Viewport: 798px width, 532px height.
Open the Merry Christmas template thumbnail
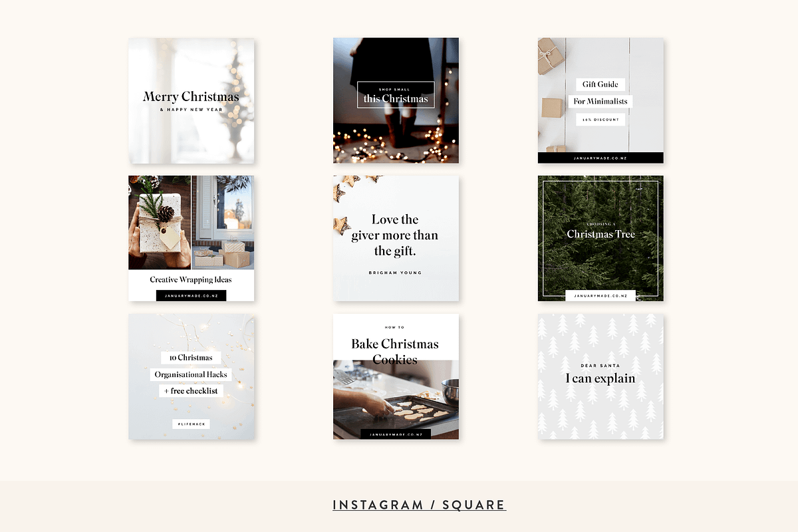[x=191, y=100]
